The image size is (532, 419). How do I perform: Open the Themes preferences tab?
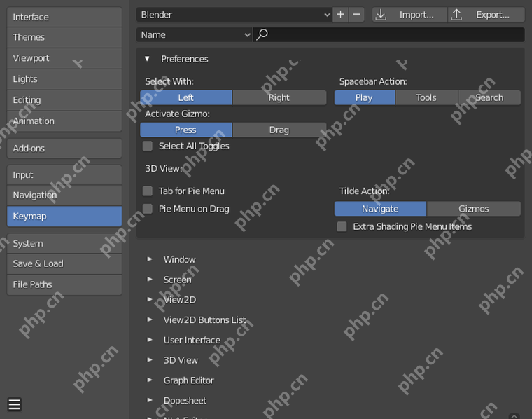(64, 37)
